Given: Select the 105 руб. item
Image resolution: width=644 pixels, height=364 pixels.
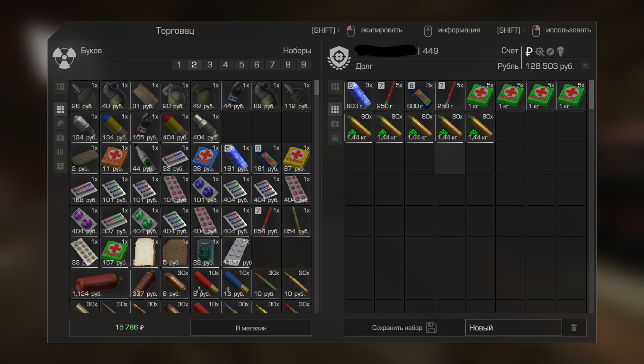Looking at the screenshot, I should [x=145, y=127].
